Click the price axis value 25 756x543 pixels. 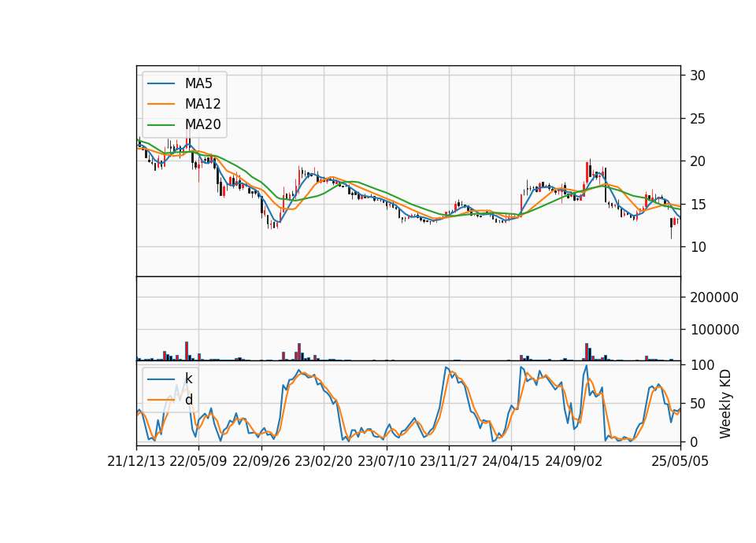click(698, 119)
